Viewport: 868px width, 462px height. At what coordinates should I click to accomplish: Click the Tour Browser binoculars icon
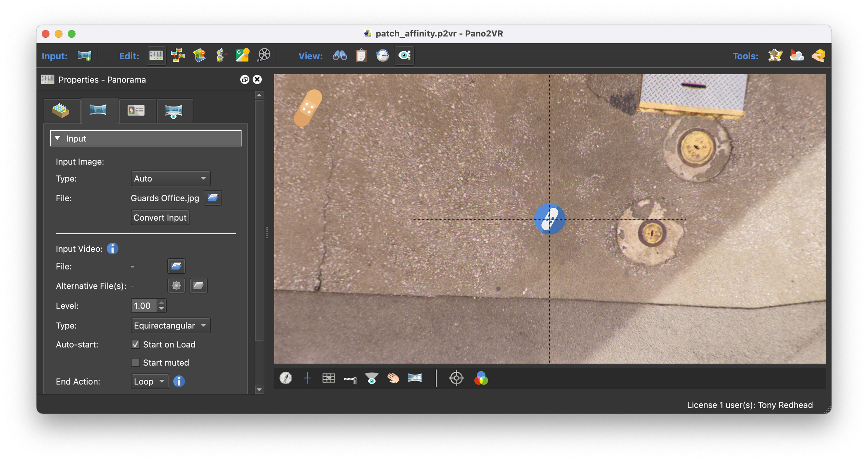[x=340, y=55]
